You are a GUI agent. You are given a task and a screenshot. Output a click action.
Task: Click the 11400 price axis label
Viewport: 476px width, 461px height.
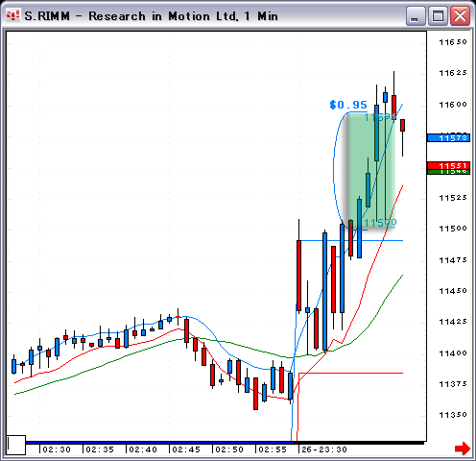[453, 353]
